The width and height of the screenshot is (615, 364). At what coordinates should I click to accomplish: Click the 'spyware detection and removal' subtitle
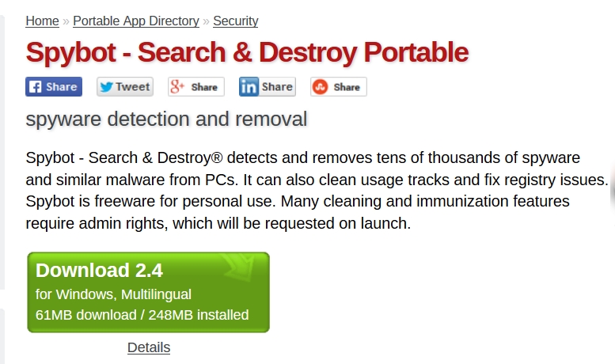pyautogui.click(x=166, y=119)
